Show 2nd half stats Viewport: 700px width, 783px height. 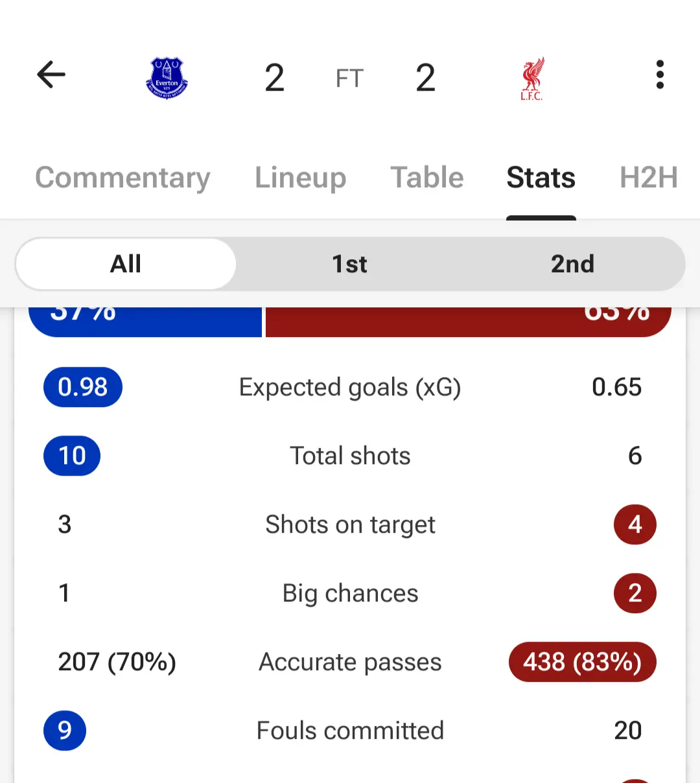coord(572,264)
